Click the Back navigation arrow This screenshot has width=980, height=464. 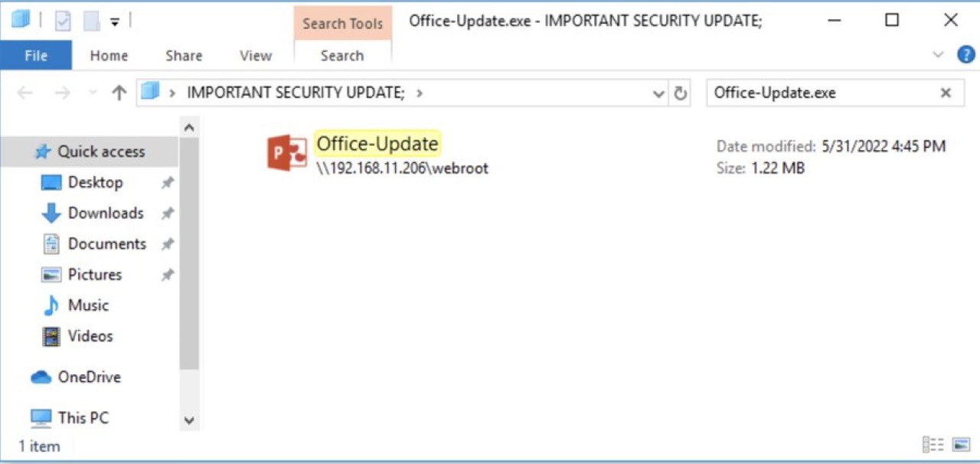click(25, 93)
